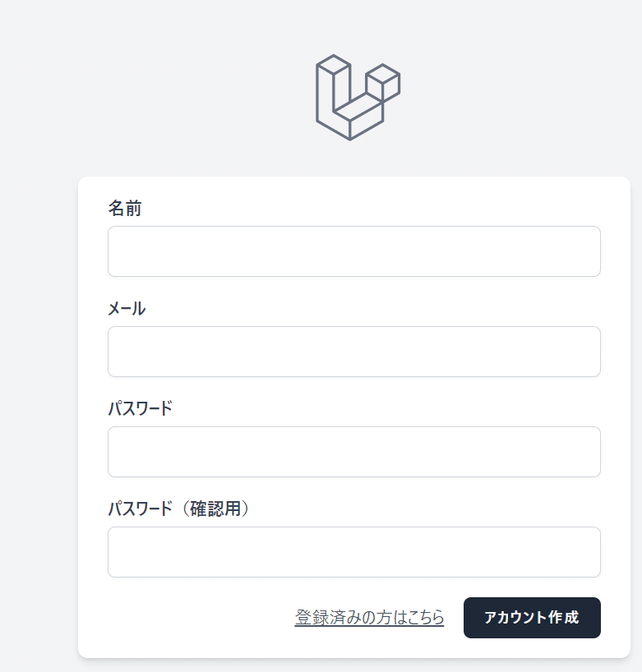Click the Laravel logo at top
The width and height of the screenshot is (642, 672).
(x=358, y=97)
